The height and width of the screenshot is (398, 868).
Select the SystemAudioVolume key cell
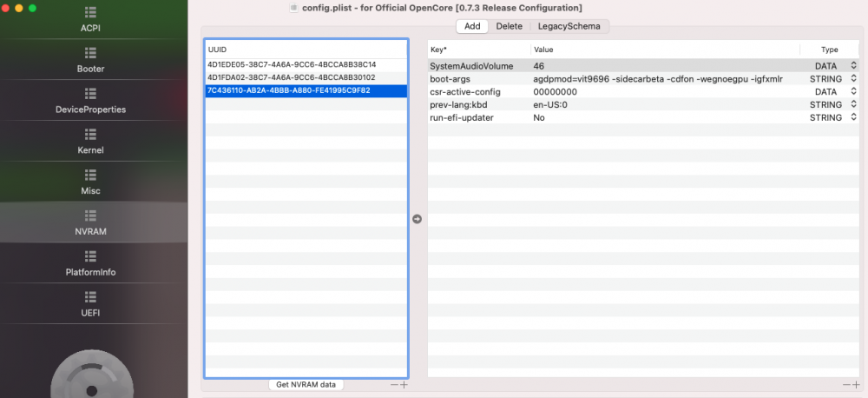tap(479, 66)
